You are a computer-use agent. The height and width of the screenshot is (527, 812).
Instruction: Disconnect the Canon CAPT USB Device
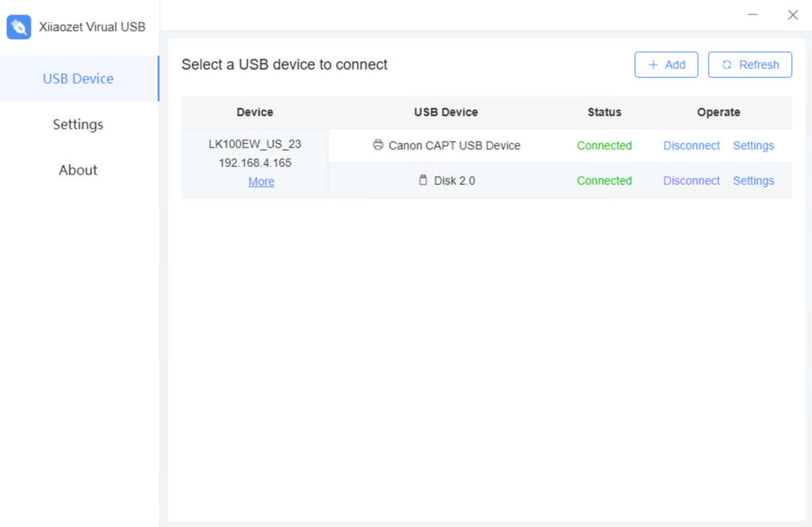691,146
